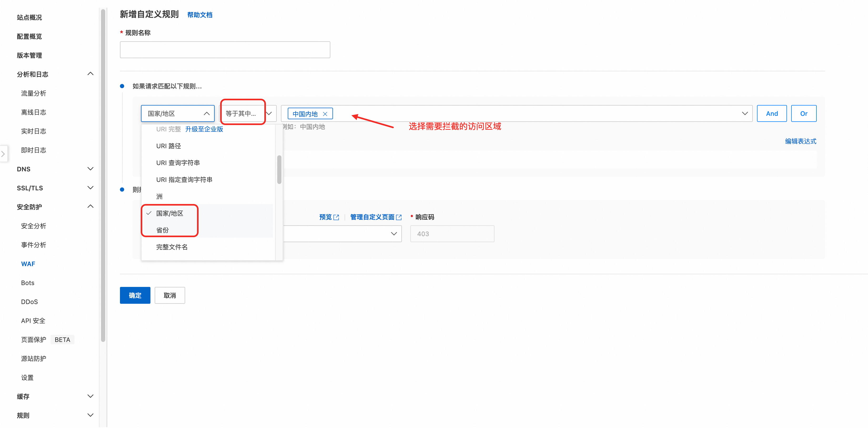Click the sidebar expand arrow at left edge

click(x=3, y=154)
